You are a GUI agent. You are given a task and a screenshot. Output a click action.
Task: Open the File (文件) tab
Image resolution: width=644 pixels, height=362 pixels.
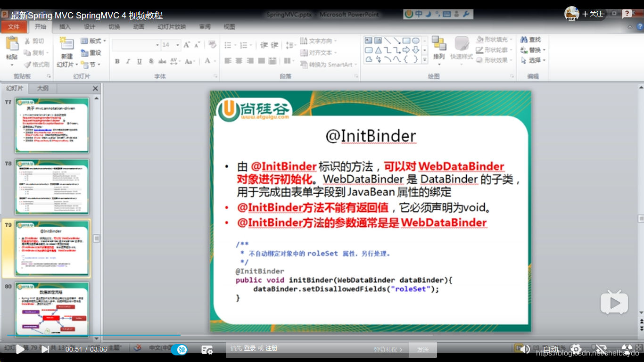tap(14, 27)
